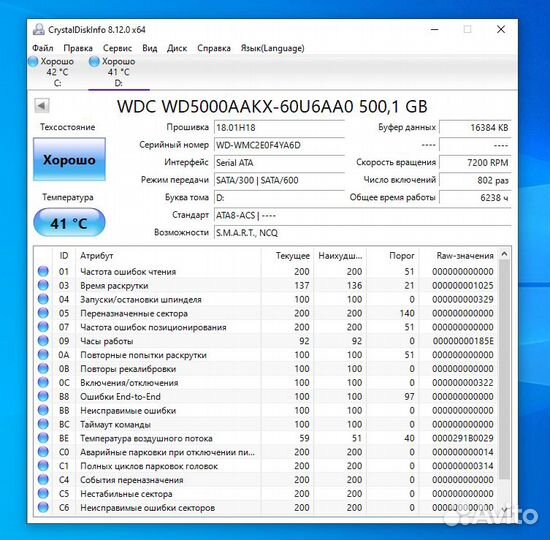Click the 41 °C temperature button
The width and height of the screenshot is (550, 540).
point(69,223)
